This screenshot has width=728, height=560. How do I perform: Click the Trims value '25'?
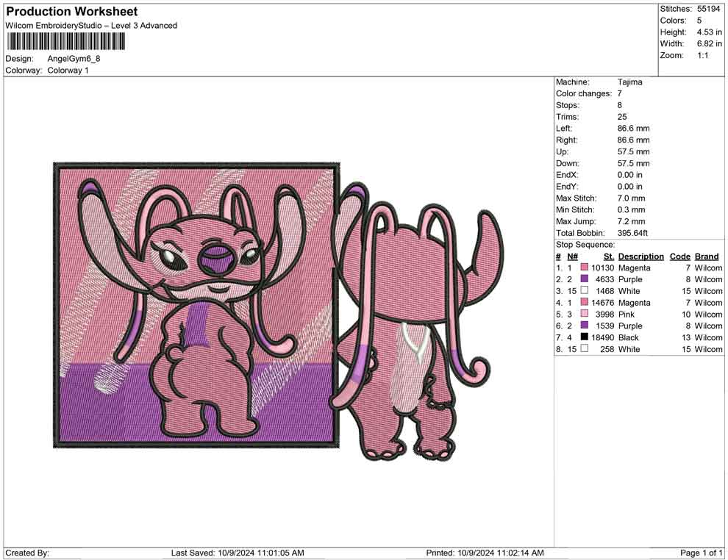point(622,117)
